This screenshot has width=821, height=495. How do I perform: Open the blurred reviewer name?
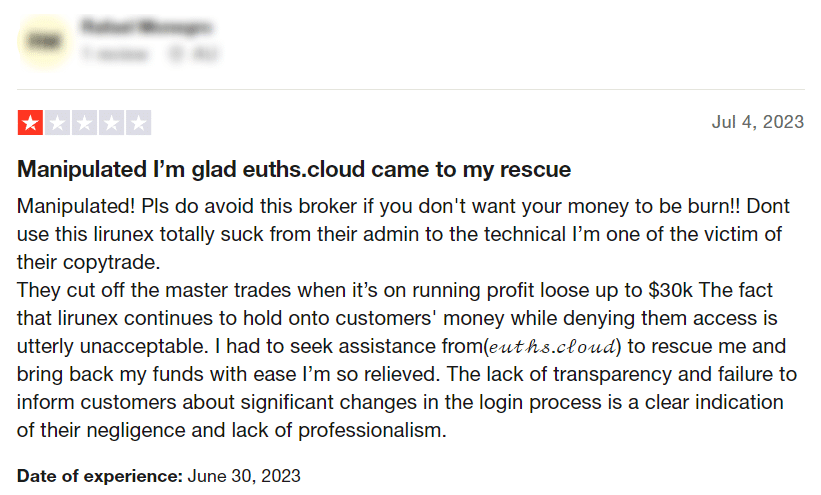tap(147, 26)
